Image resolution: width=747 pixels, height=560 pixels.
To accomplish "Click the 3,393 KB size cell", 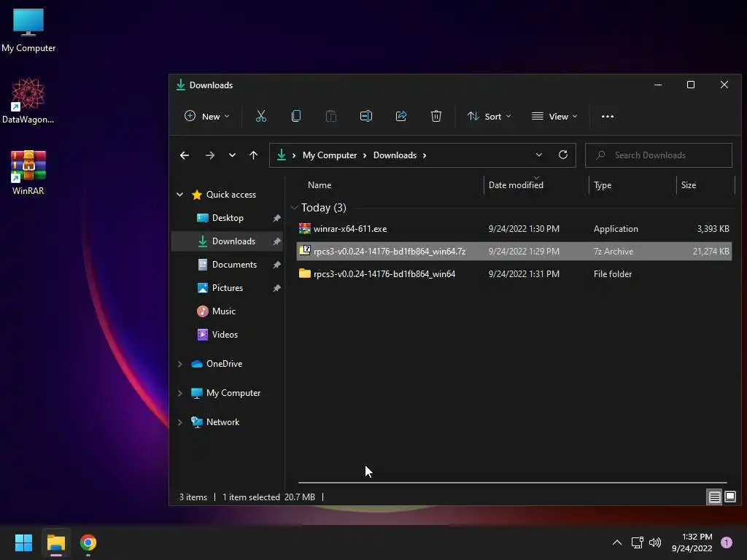I will click(713, 229).
